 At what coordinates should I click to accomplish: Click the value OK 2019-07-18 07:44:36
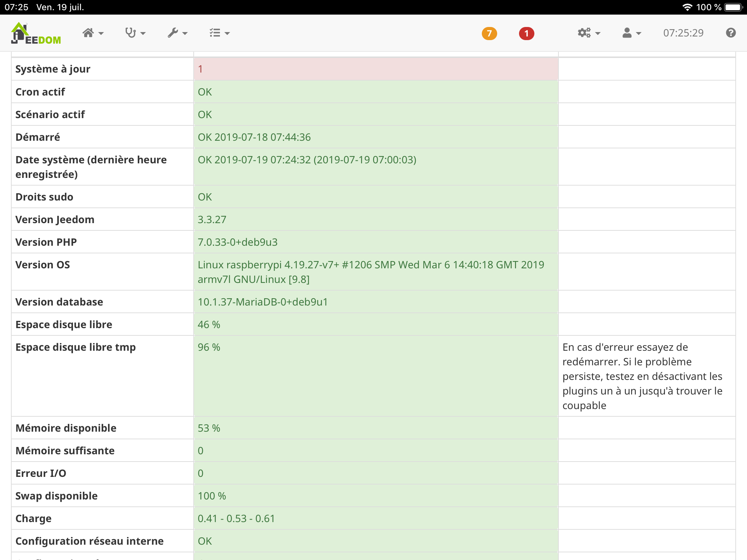[x=254, y=137]
